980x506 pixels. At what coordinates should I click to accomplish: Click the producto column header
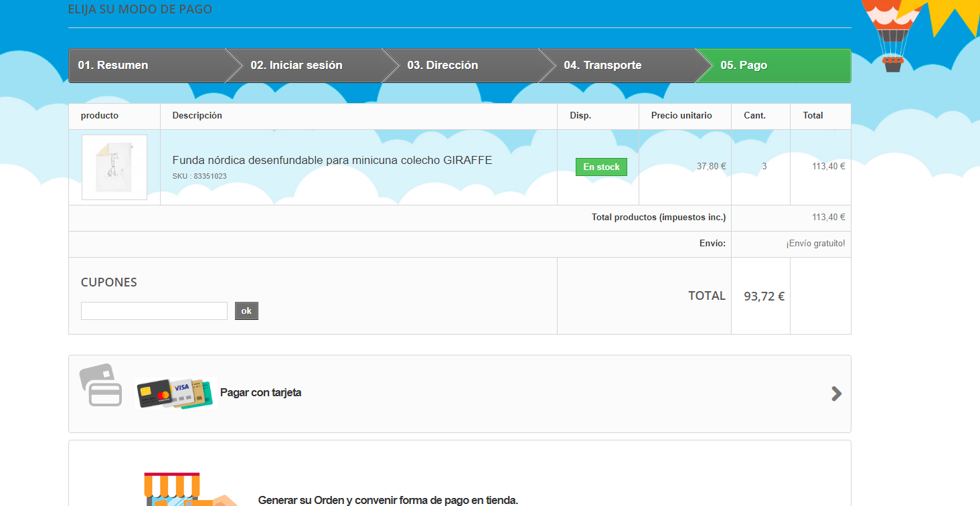click(100, 116)
